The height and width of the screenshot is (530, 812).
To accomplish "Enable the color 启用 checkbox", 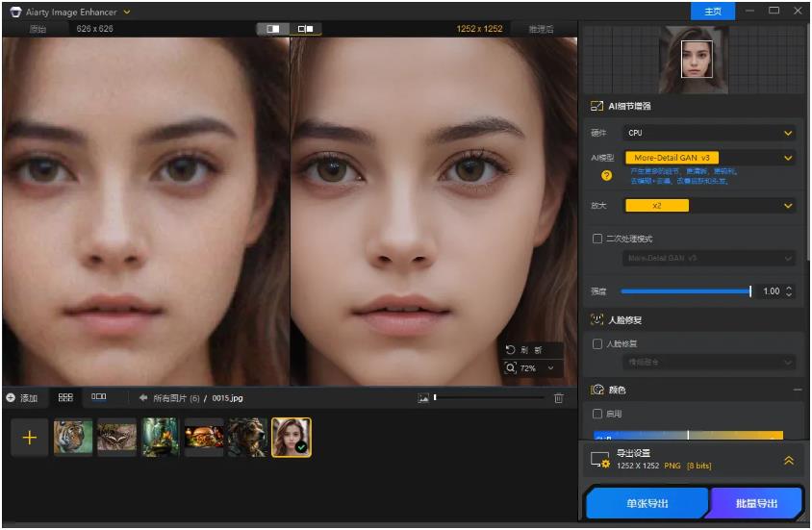I will coord(597,414).
